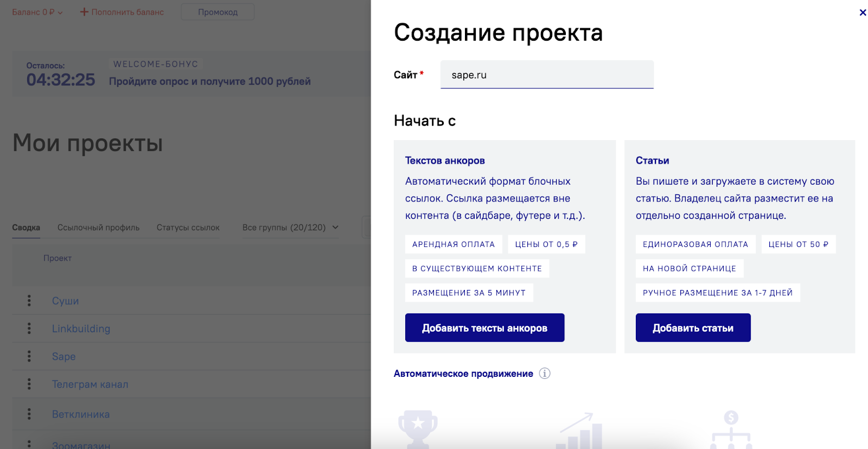Click the Сайт input field with sape.ru
Image resolution: width=868 pixels, height=449 pixels.
point(547,75)
